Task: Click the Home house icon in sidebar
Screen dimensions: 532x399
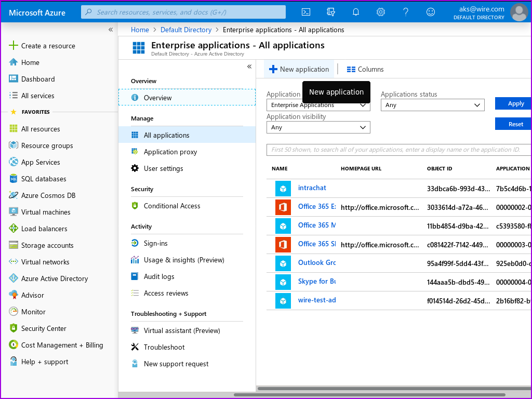Action: [x=13, y=62]
